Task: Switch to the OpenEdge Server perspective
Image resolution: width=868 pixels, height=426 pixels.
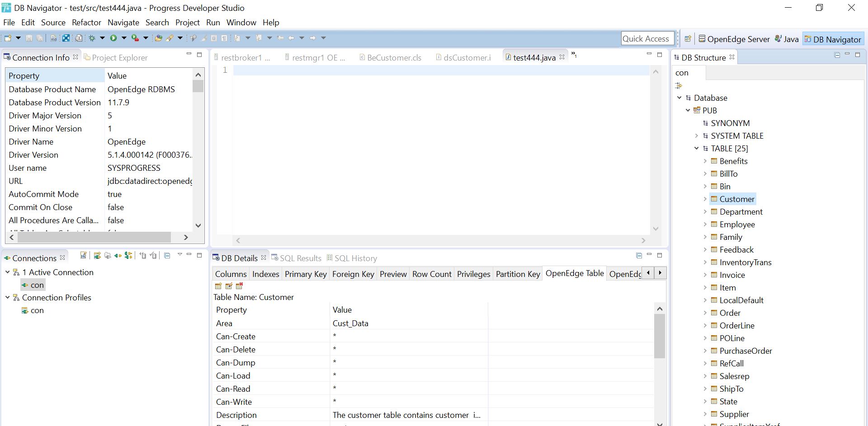Action: (x=734, y=39)
